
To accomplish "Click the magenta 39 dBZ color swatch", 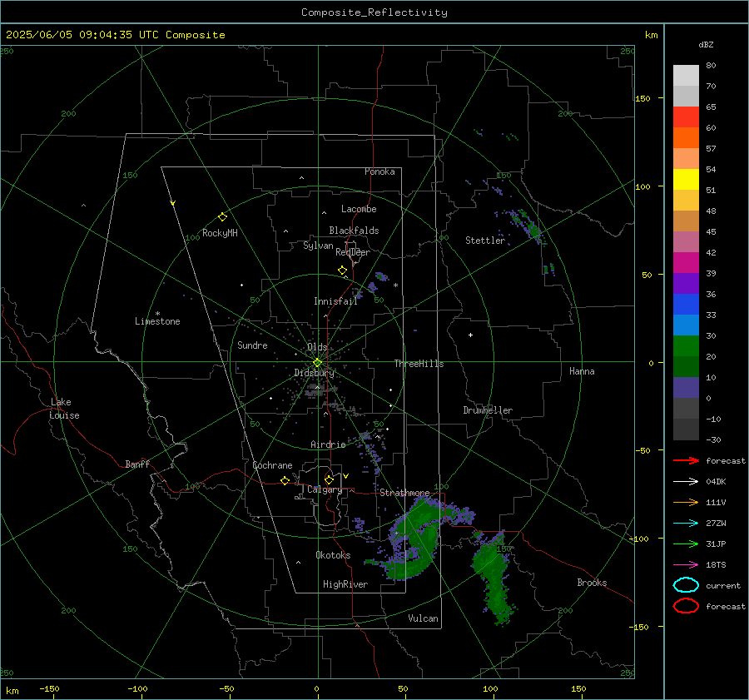I will click(x=686, y=263).
